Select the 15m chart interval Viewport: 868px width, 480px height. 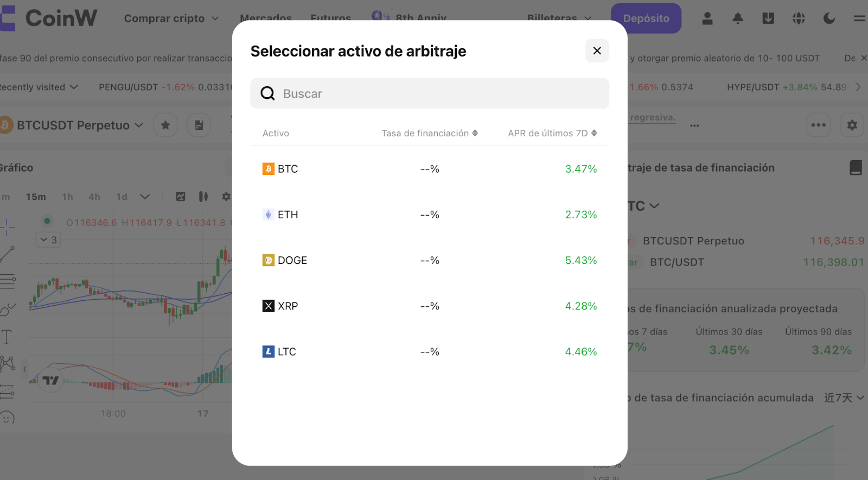36,197
